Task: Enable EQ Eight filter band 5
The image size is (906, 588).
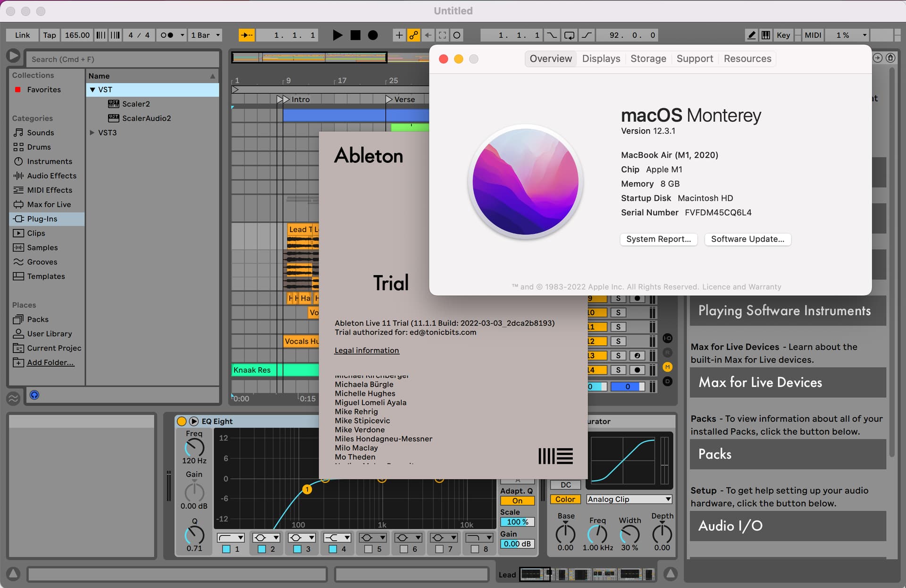Action: tap(368, 549)
